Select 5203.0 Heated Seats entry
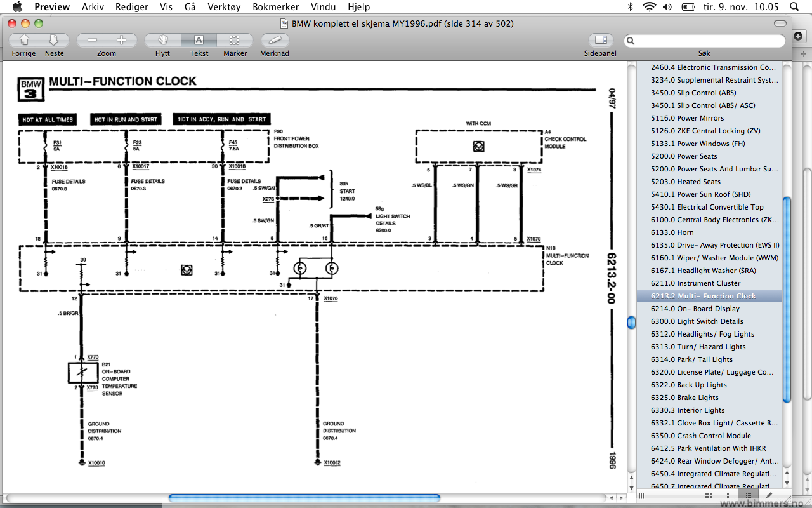The height and width of the screenshot is (508, 812). pyautogui.click(x=709, y=182)
